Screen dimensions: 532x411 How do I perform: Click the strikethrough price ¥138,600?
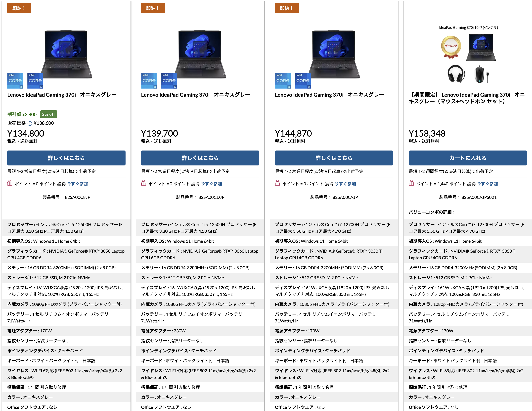44,123
